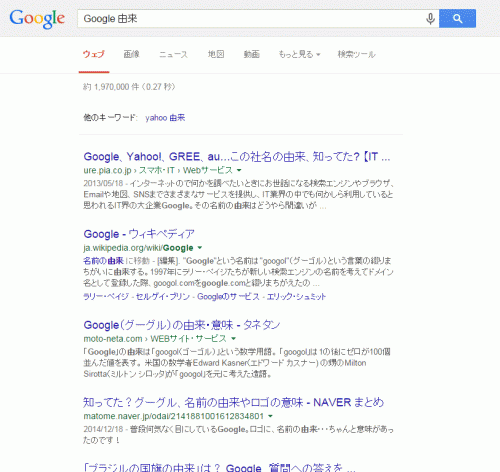Image resolution: width=500 pixels, height=472 pixels.
Task: Select the ウェブ tab
Action: pyautogui.click(x=94, y=54)
